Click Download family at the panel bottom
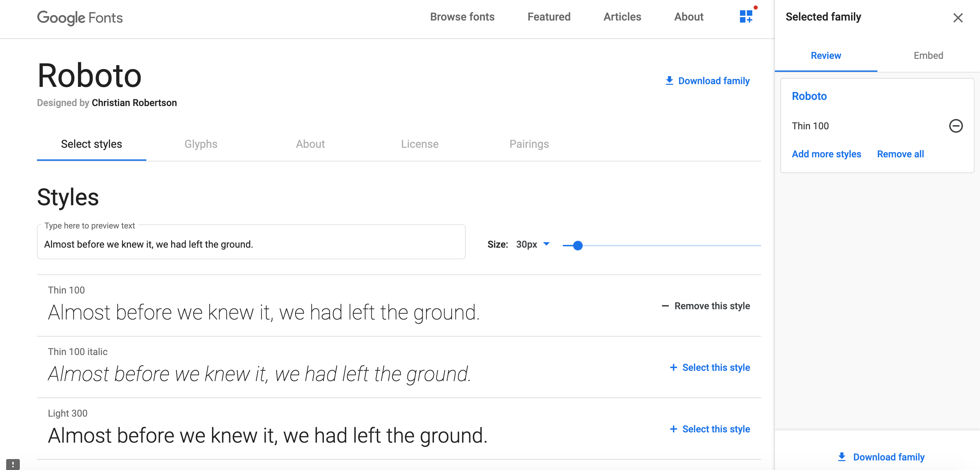Image resolution: width=980 pixels, height=470 pixels. pyautogui.click(x=882, y=457)
